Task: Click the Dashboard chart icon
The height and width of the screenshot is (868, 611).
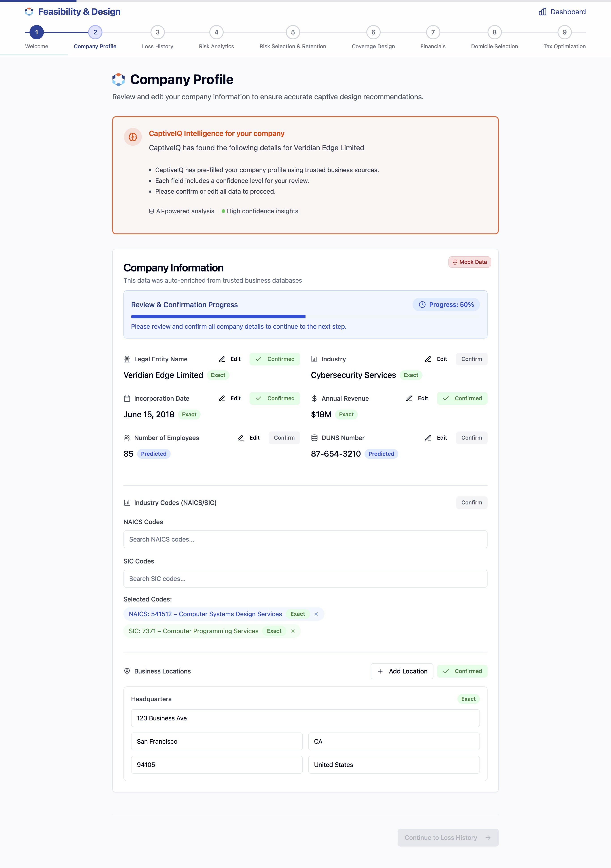Action: (x=542, y=12)
